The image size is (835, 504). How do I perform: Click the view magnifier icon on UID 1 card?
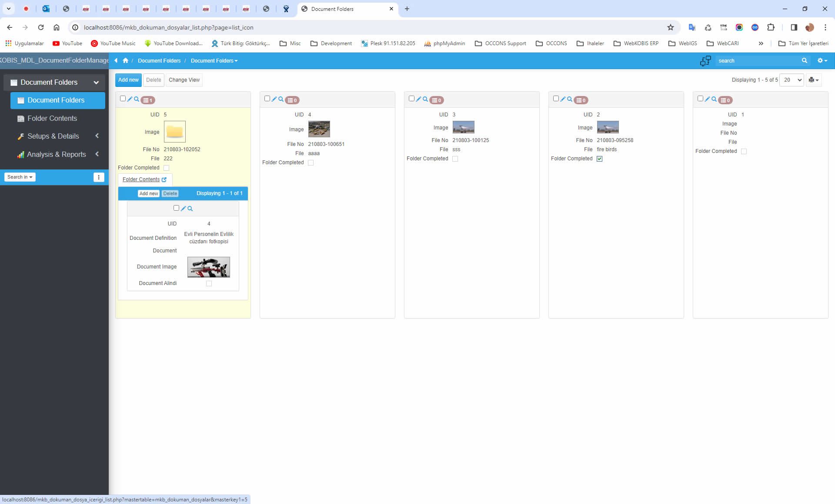714,99
